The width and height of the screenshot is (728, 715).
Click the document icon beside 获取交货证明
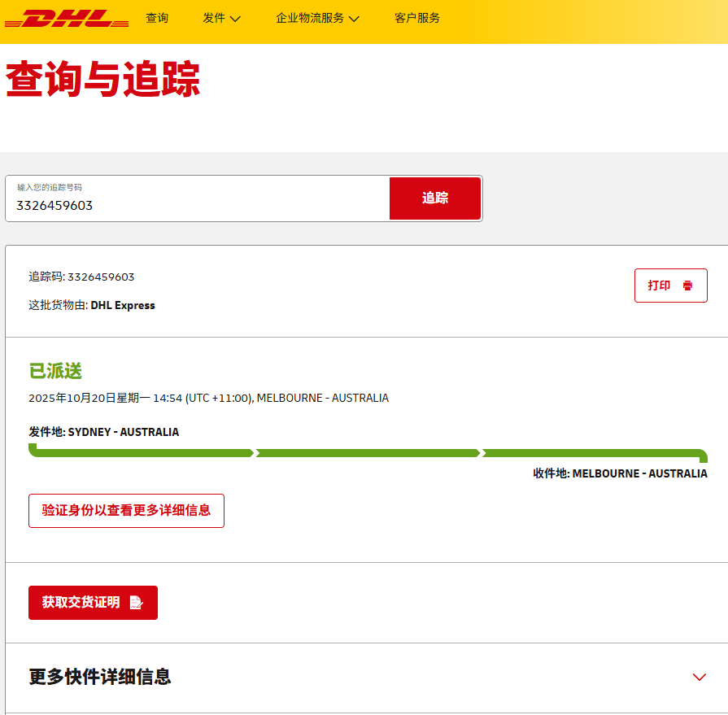coord(136,603)
